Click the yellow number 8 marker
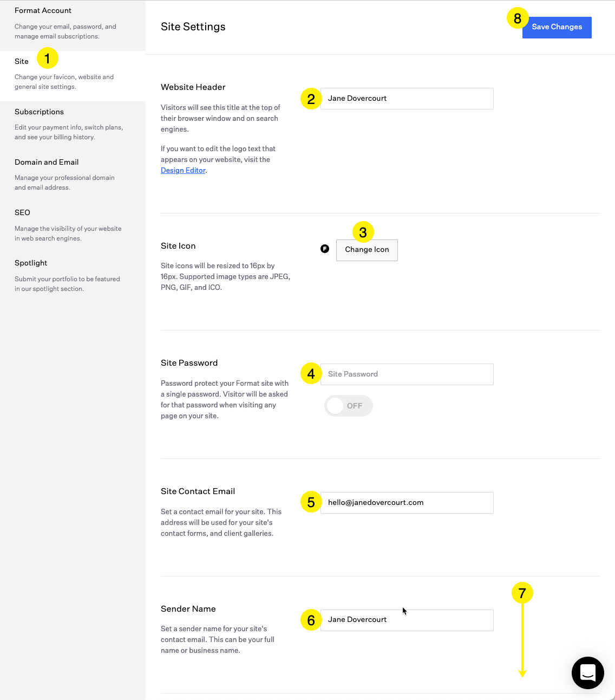Screen dimensions: 615x700 [518, 18]
